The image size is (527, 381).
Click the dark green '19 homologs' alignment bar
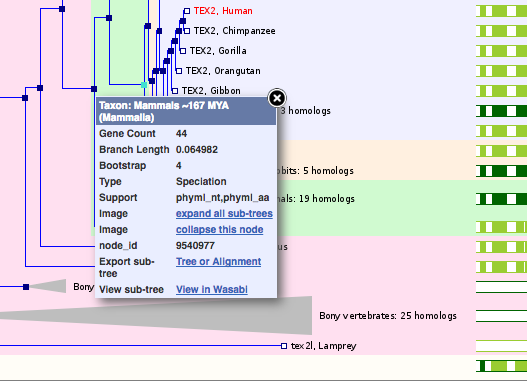point(501,199)
